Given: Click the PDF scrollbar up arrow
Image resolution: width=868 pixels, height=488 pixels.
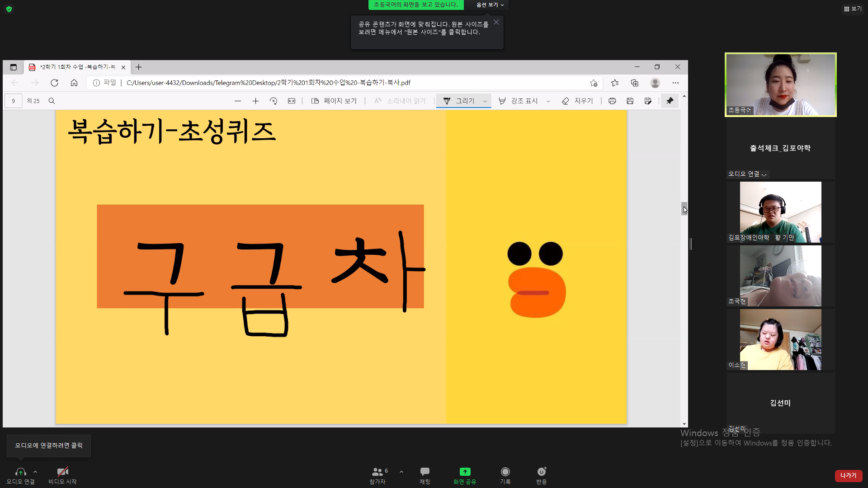Looking at the screenshot, I should click(684, 96).
